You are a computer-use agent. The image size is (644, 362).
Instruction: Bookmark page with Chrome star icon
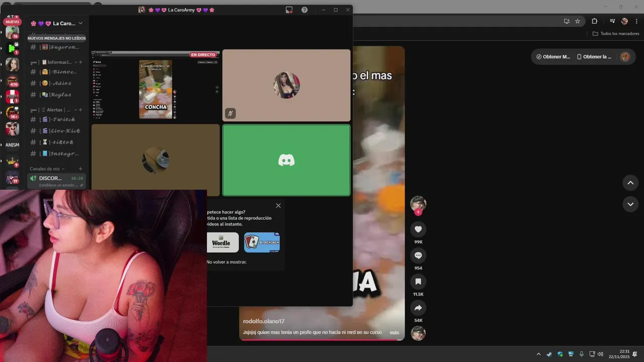[578, 21]
